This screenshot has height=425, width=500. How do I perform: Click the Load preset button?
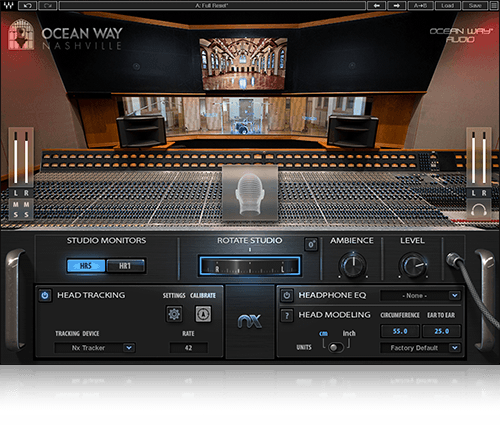447,6
